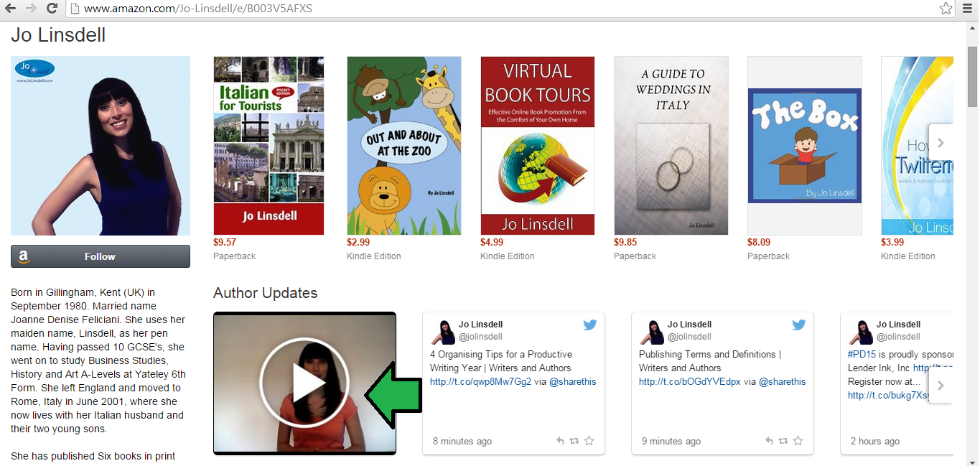Click the '8 minutes ago' timestamp

[x=462, y=442]
